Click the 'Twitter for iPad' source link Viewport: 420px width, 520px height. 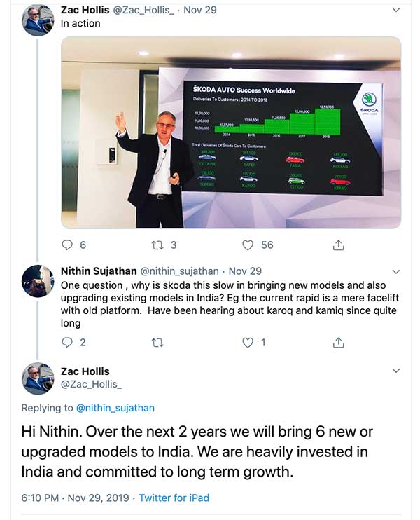click(x=174, y=498)
